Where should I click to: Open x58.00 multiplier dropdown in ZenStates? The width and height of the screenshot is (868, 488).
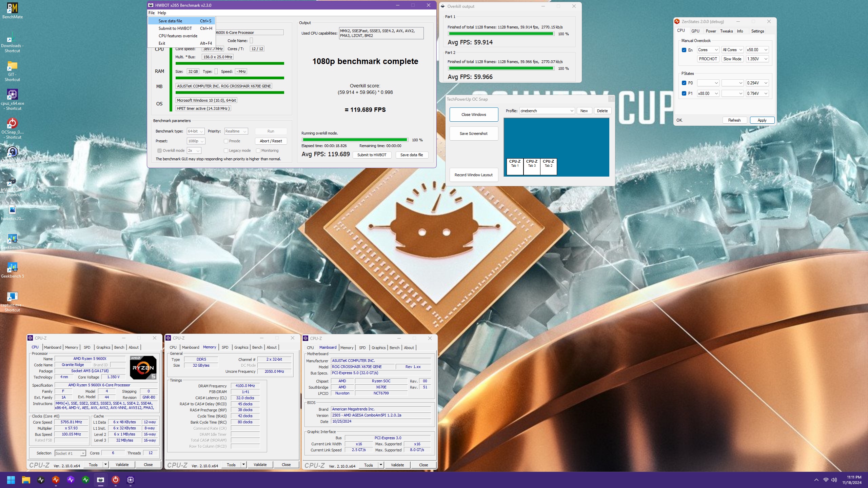pos(757,50)
